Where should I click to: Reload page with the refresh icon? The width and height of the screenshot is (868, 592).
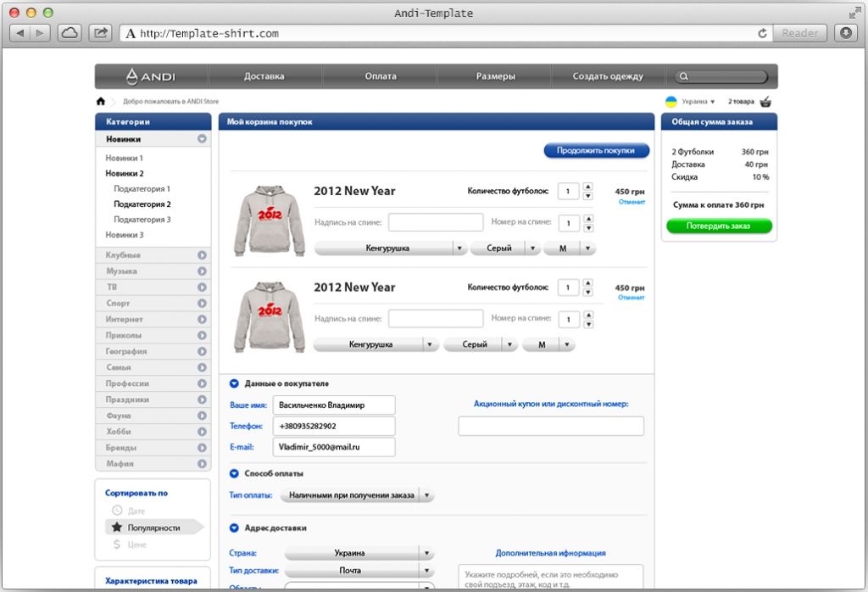[x=762, y=33]
